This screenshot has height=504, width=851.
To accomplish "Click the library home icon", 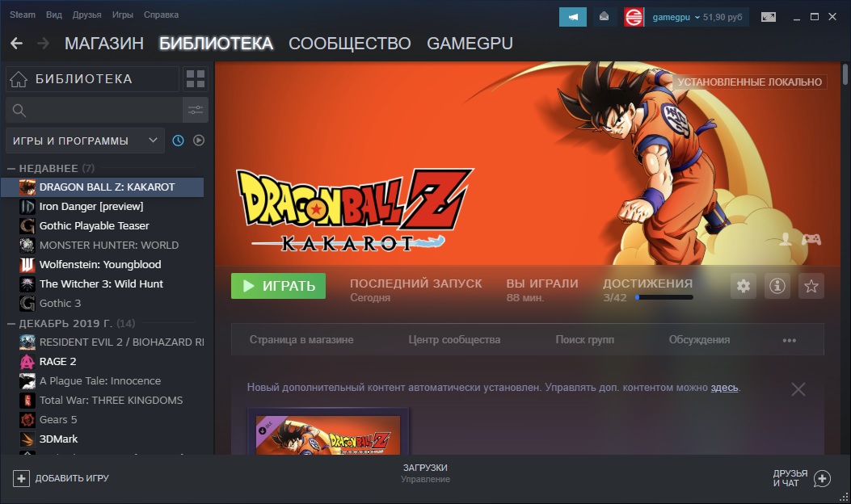I will (x=19, y=79).
